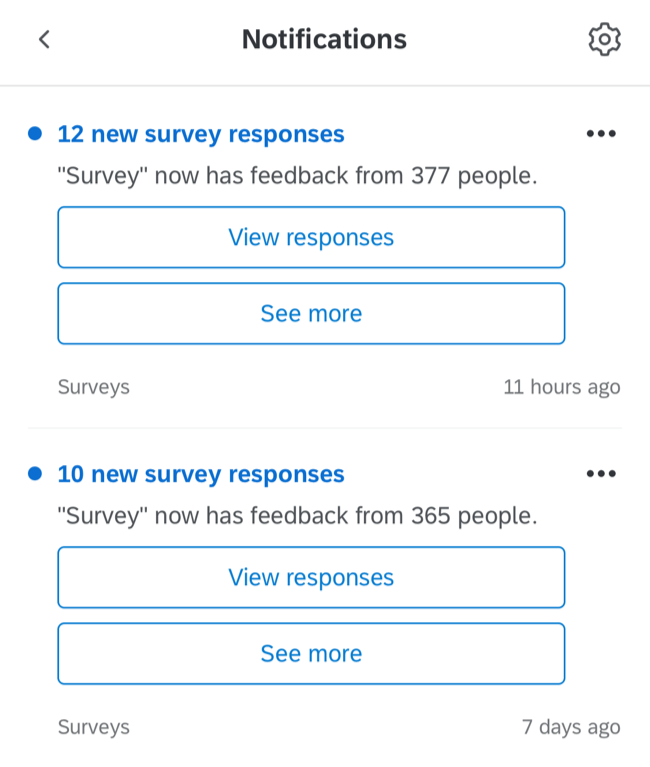Click Surveys label beside 7 days ago

[x=94, y=727]
